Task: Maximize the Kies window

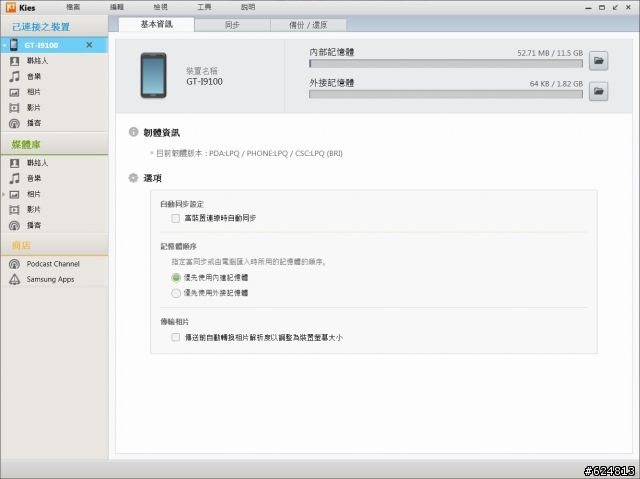Action: click(x=602, y=7)
